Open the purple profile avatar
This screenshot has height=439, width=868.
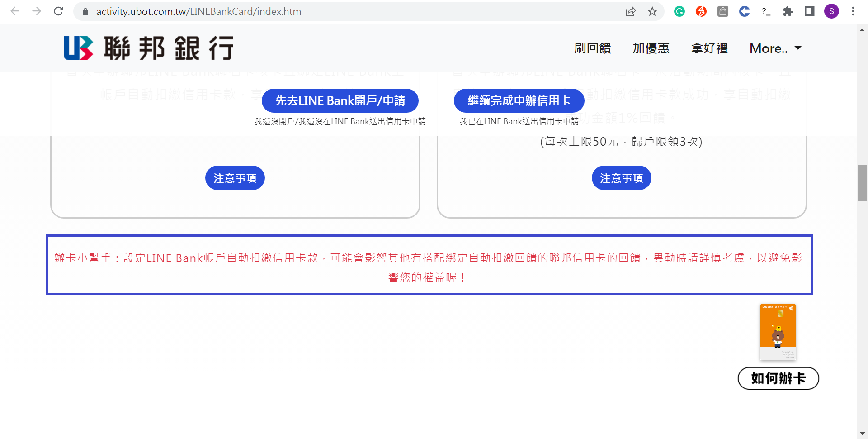[831, 11]
